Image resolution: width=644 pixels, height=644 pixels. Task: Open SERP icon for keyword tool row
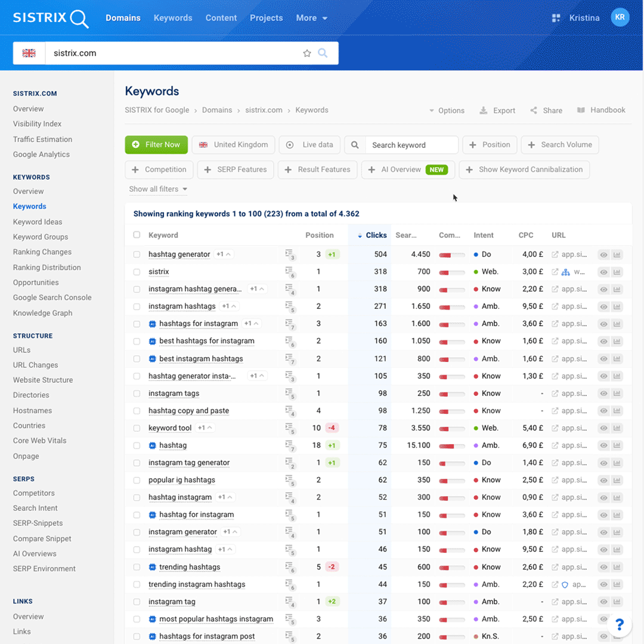[x=290, y=428]
